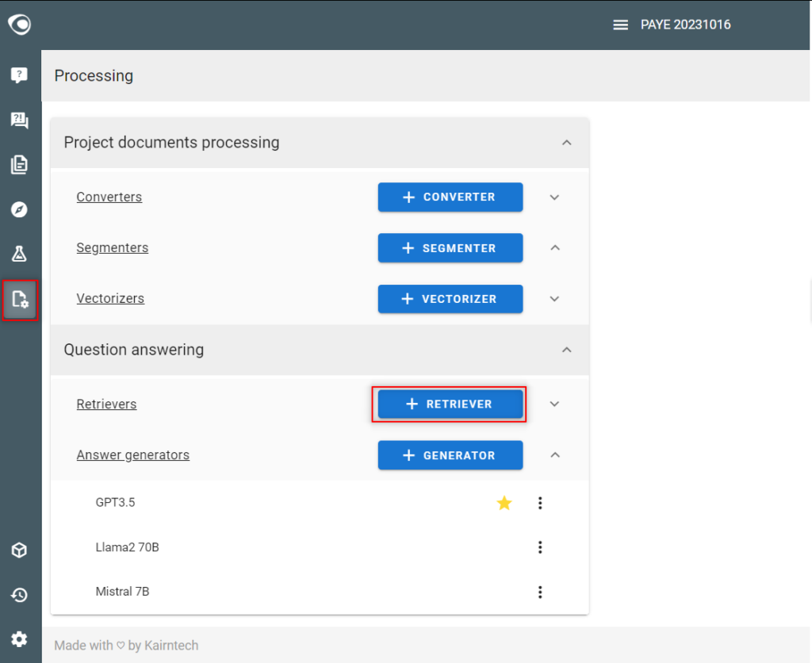The width and height of the screenshot is (812, 663).
Task: Click the Made with by Kairntech footer text
Action: click(x=126, y=646)
